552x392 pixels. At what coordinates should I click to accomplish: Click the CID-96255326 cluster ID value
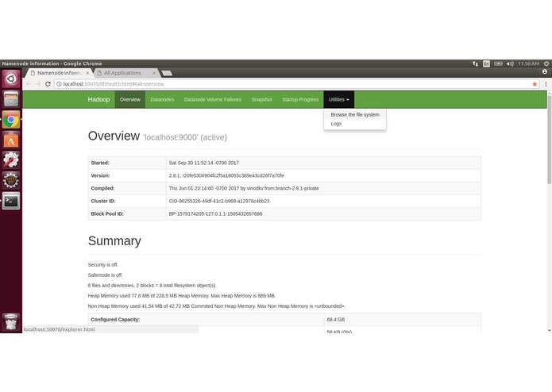(219, 201)
